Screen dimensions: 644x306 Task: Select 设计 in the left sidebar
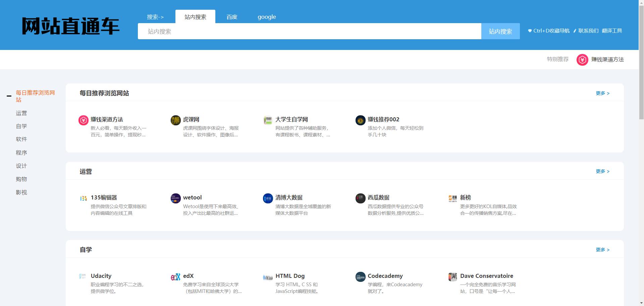21,166
